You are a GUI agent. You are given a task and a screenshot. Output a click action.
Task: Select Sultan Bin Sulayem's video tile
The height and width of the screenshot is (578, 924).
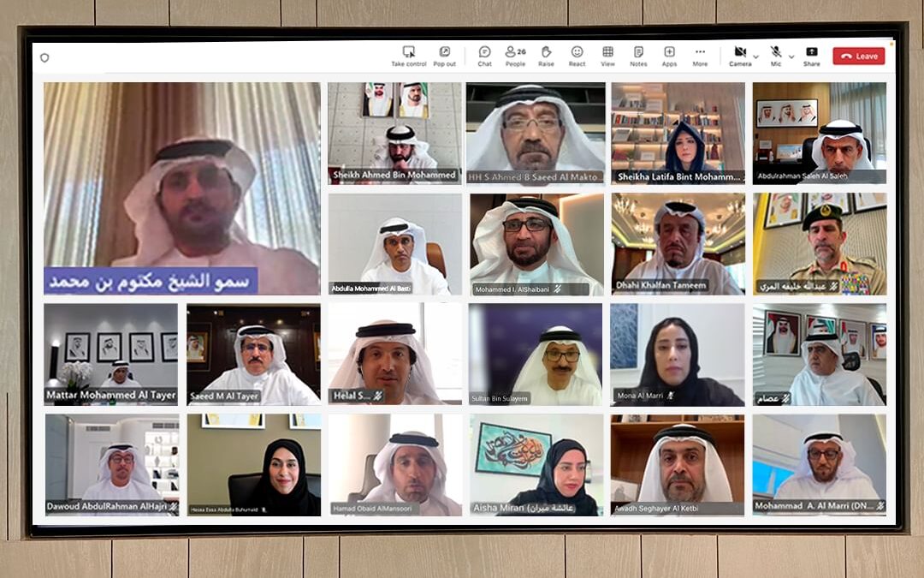tap(535, 354)
